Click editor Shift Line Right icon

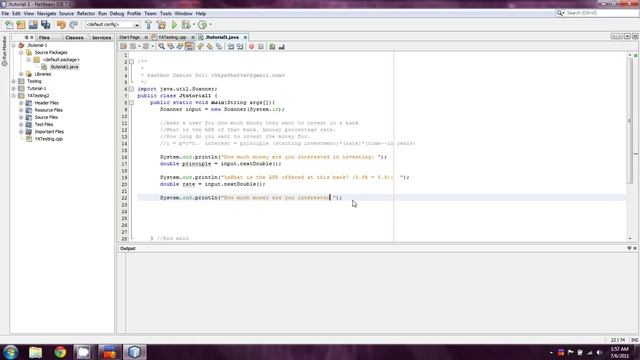[x=240, y=47]
